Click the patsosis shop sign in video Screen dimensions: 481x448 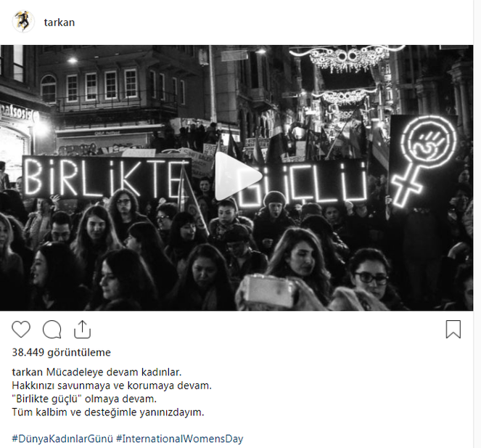click(x=19, y=113)
